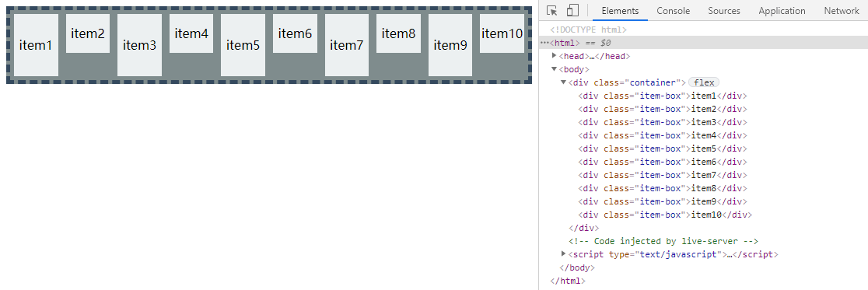This screenshot has height=290, width=868.
Task: Open the Application tab
Action: 782,11
